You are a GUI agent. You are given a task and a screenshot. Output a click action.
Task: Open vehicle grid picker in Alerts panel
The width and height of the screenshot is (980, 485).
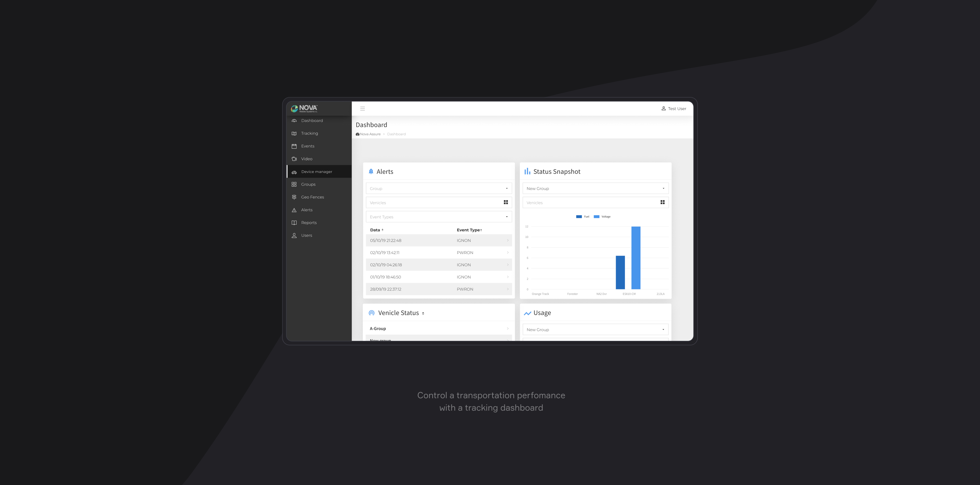point(506,203)
